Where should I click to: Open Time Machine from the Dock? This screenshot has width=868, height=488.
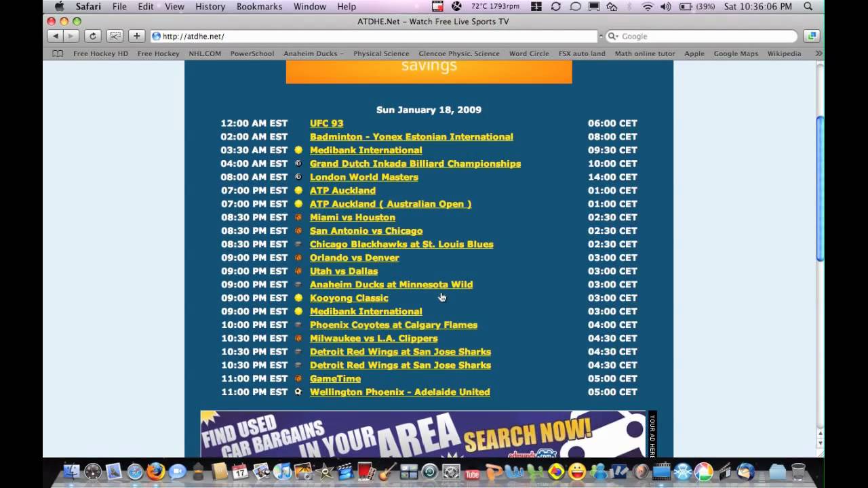429,471
